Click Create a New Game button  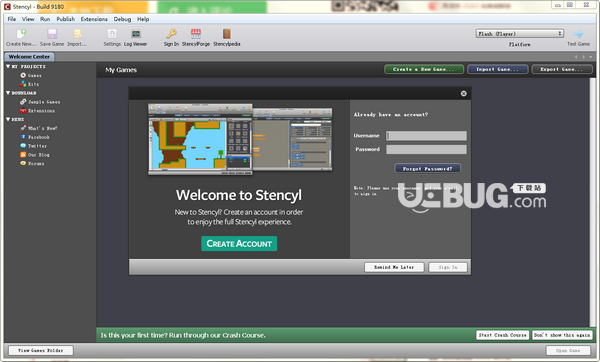tap(424, 69)
